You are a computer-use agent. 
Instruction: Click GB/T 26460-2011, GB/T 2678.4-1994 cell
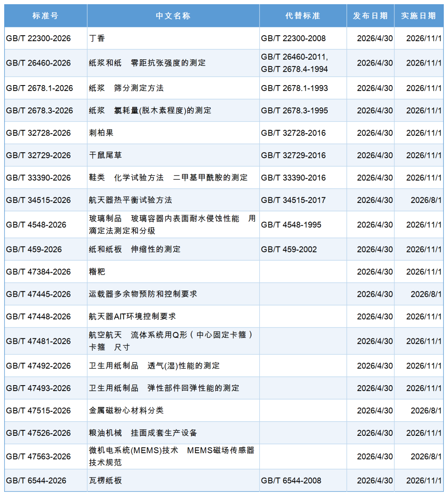click(303, 63)
